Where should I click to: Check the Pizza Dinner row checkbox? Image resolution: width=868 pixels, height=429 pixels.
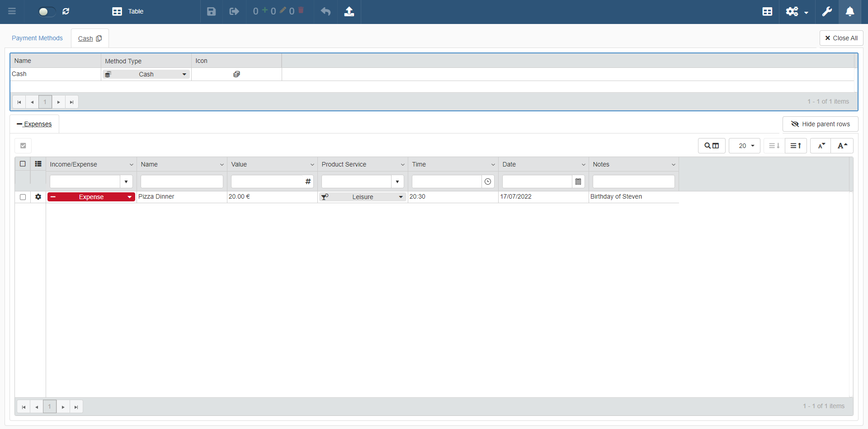[x=23, y=197]
